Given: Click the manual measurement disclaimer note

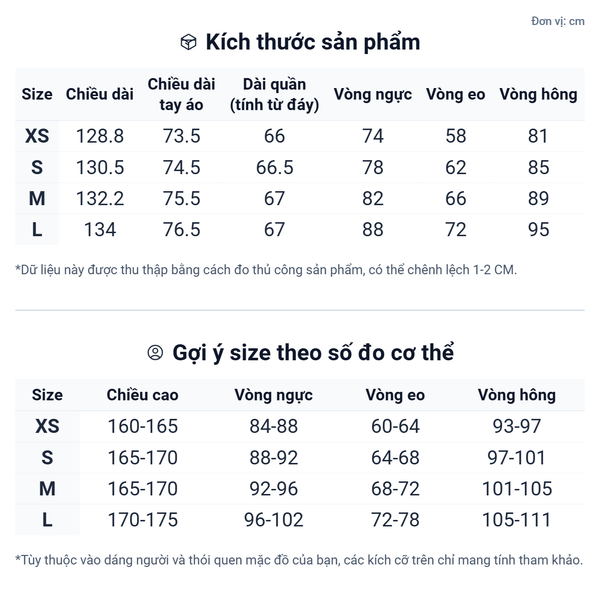Looking at the screenshot, I should (x=266, y=270).
